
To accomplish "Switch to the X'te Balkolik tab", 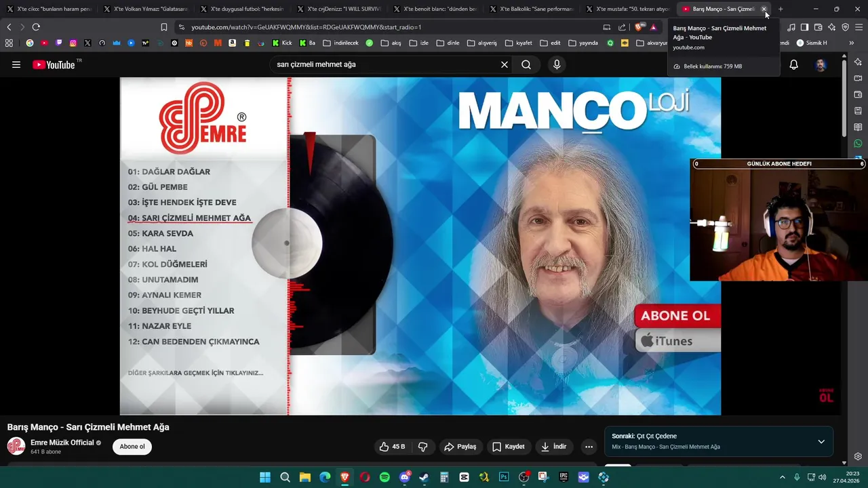I will pos(530,9).
